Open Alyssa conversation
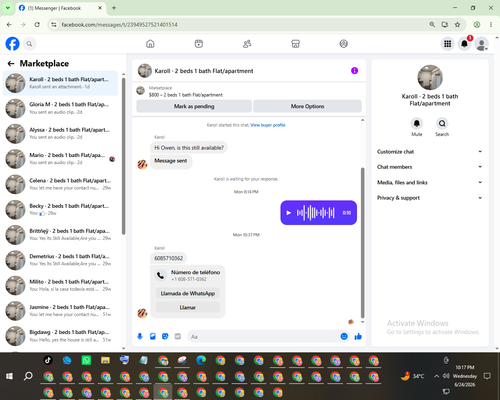This screenshot has width=500, height=400. [x=60, y=134]
